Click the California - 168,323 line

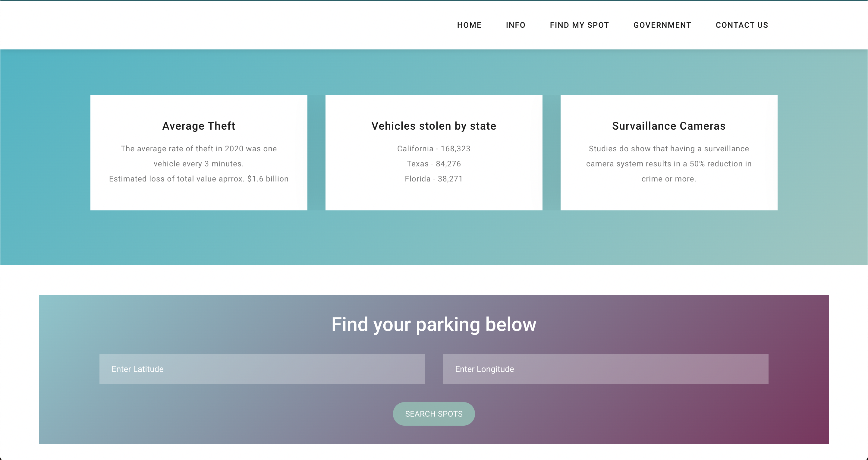(x=434, y=149)
